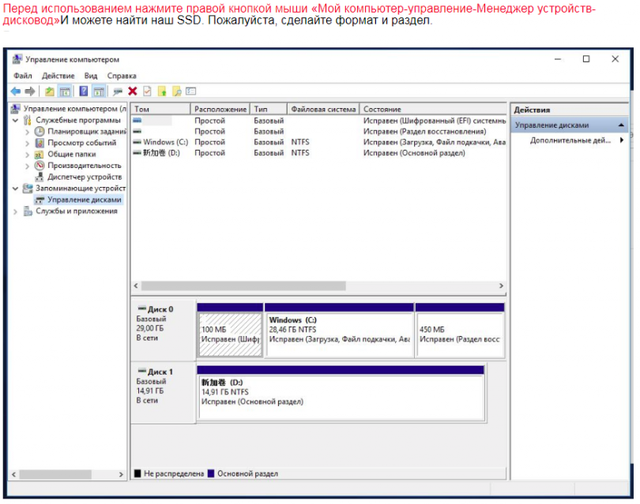
Task: Open the Файл menu
Action: click(23, 76)
